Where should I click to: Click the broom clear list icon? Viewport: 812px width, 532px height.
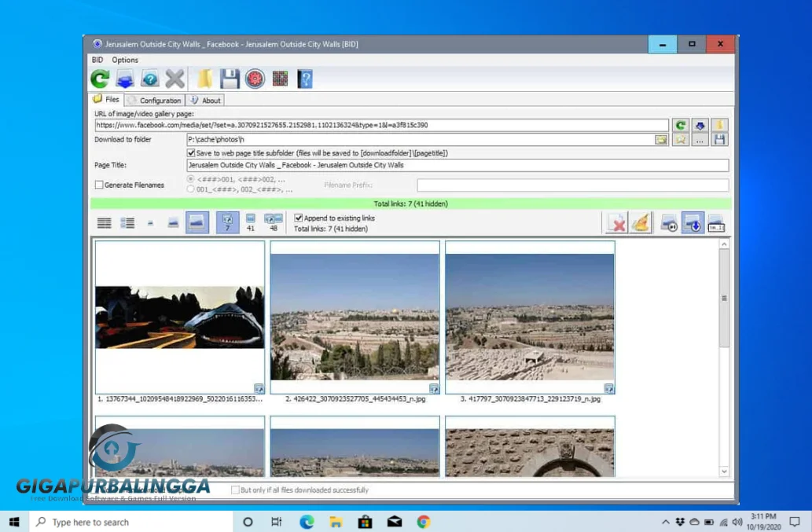641,223
